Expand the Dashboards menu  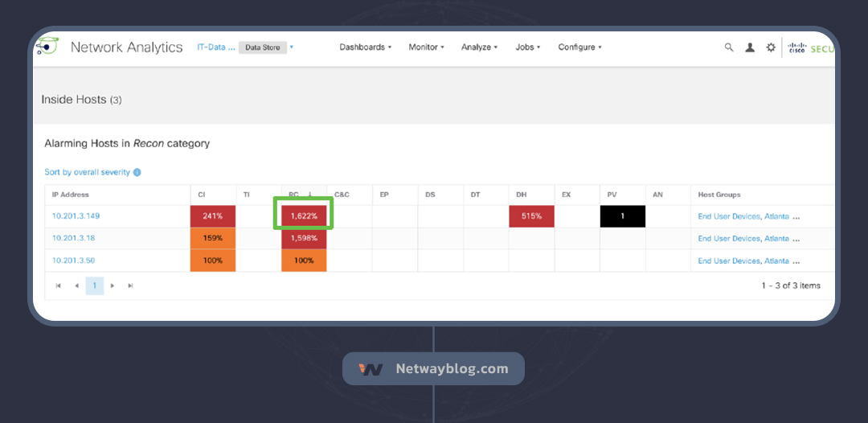[x=365, y=47]
